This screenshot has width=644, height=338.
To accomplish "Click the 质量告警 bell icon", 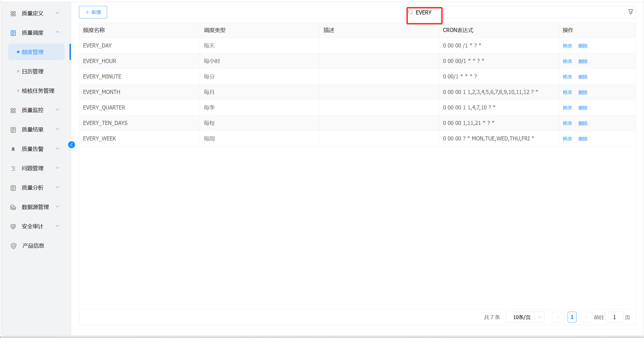I will (x=13, y=149).
